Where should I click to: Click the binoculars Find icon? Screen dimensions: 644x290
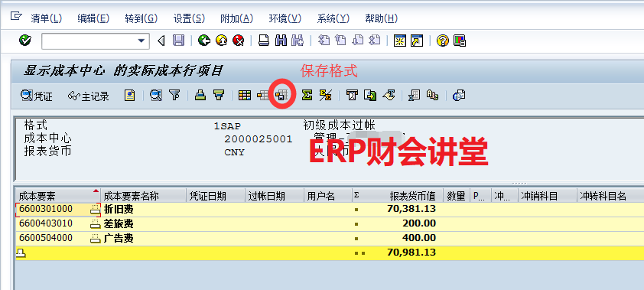pyautogui.click(x=281, y=41)
